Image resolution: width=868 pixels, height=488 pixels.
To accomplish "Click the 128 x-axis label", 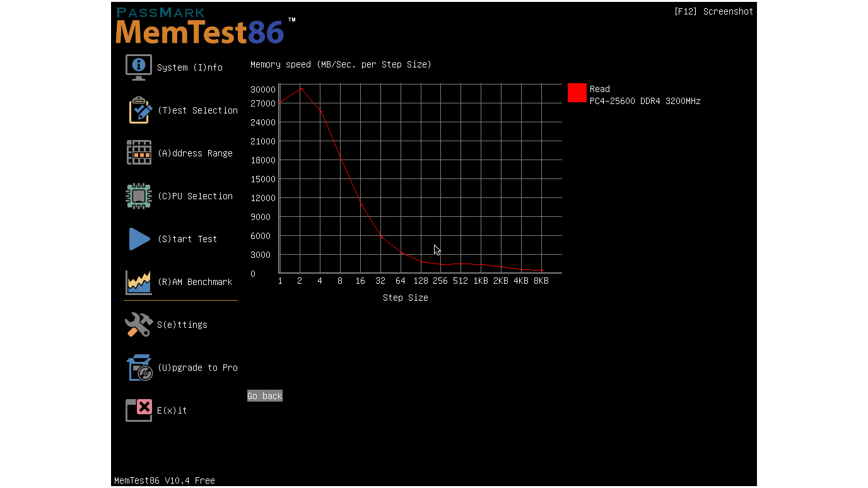I will (x=421, y=281).
